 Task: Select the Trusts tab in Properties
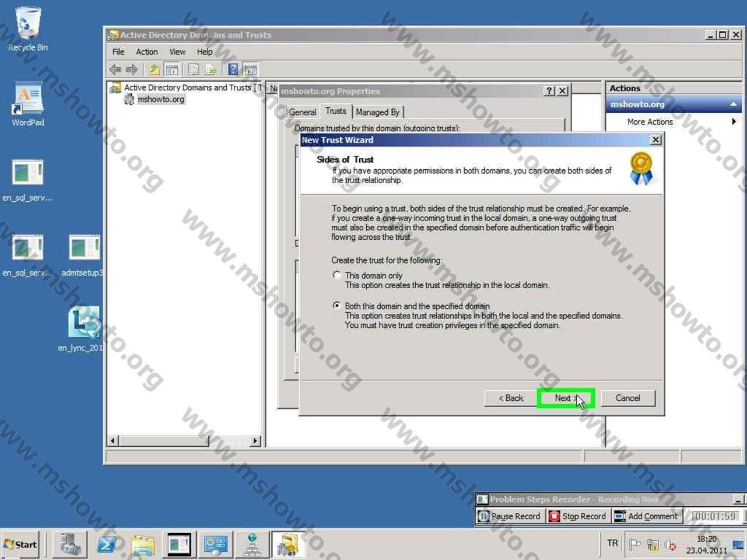tap(336, 111)
